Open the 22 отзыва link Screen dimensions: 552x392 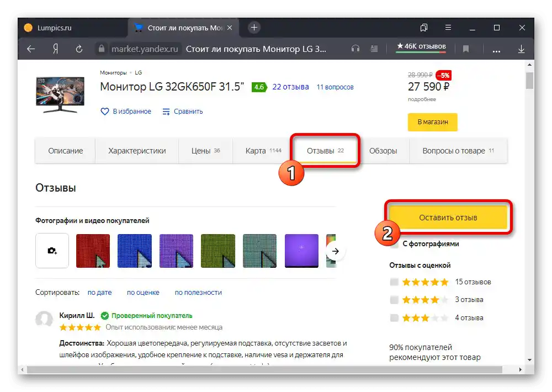pyautogui.click(x=290, y=87)
